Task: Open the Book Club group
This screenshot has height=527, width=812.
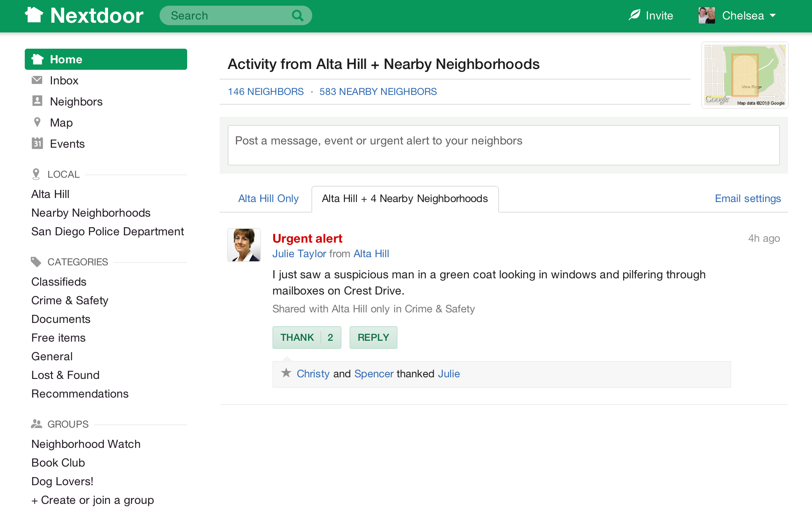Action: click(58, 462)
